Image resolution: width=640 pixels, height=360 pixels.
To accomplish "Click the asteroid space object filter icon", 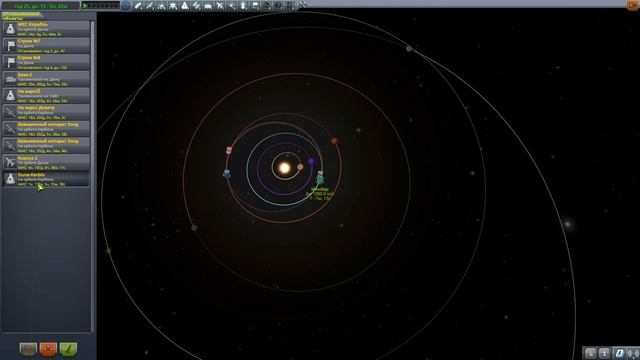I will [267, 6].
